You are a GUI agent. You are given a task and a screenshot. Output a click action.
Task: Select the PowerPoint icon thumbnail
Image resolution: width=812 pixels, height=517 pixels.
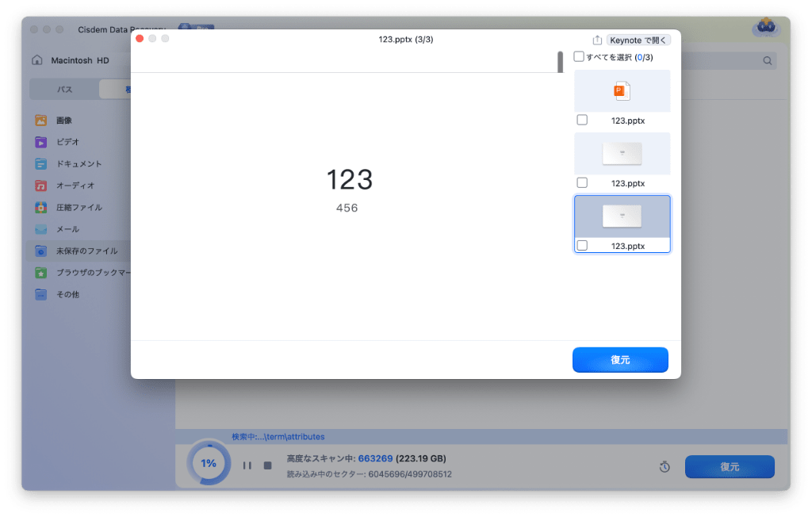(x=622, y=91)
